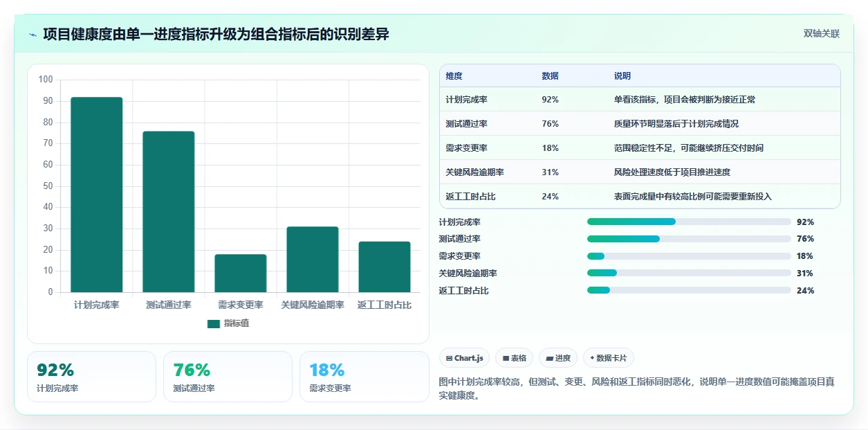Click the 50 tick on the chart y-axis
Image resolution: width=868 pixels, height=430 pixels.
point(48,186)
